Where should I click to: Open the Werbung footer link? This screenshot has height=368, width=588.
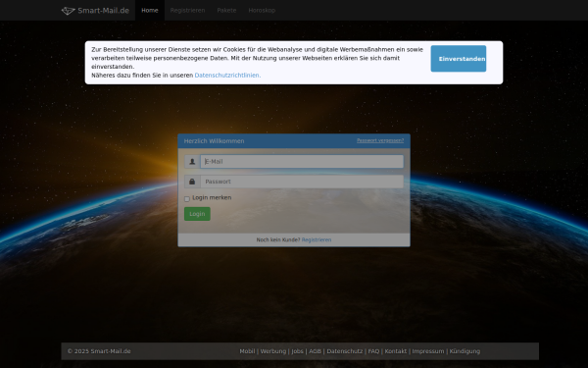click(273, 351)
